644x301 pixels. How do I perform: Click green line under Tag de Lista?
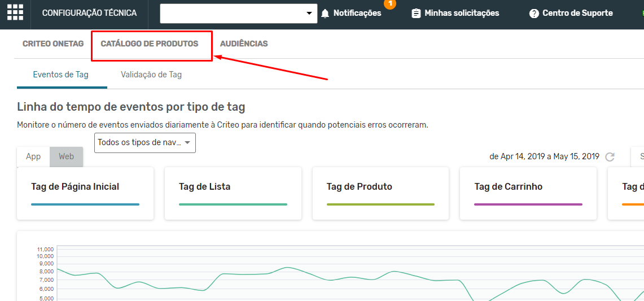click(x=233, y=204)
